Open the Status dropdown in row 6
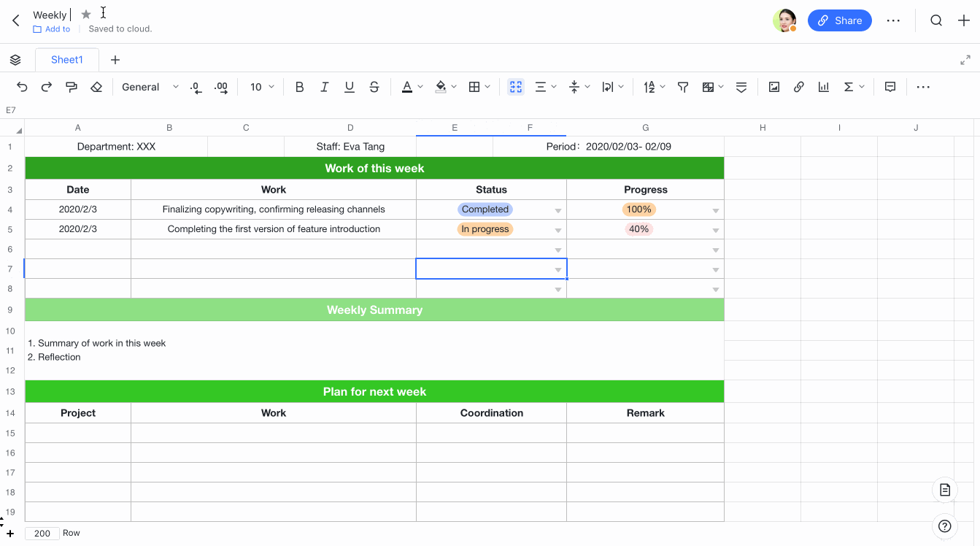The height and width of the screenshot is (546, 980). 557,249
